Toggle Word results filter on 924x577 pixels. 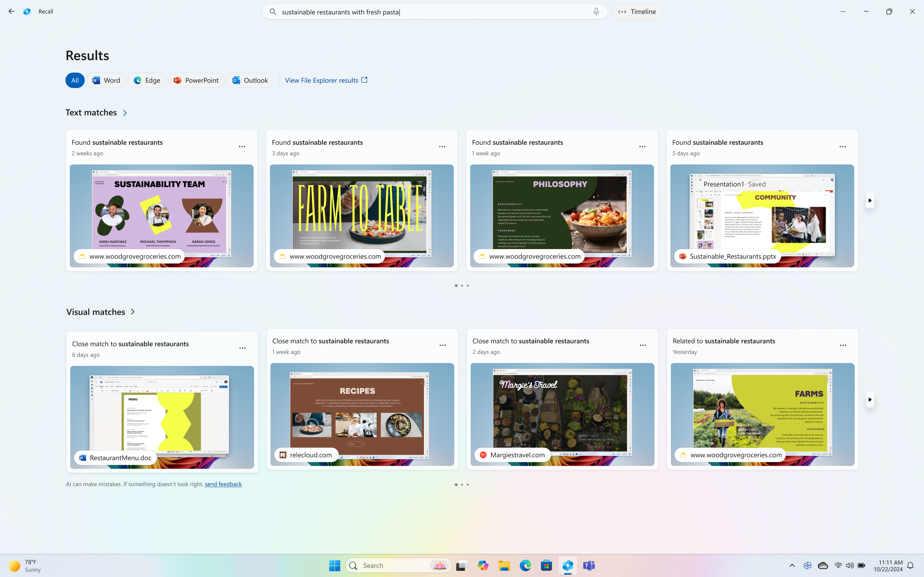point(107,80)
